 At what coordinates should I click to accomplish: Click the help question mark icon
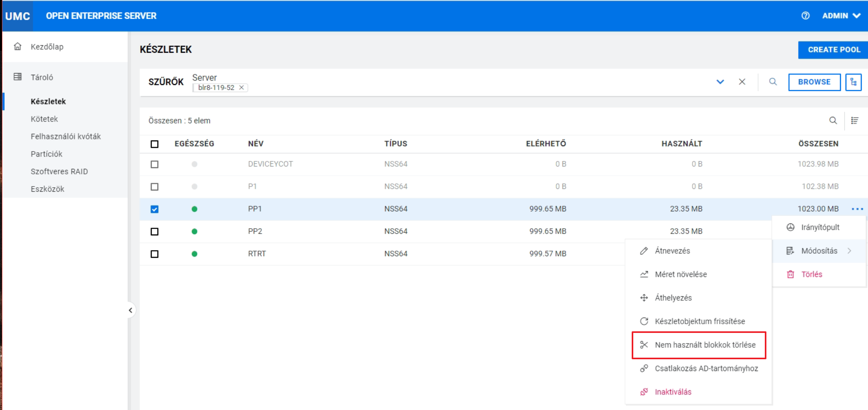[805, 16]
